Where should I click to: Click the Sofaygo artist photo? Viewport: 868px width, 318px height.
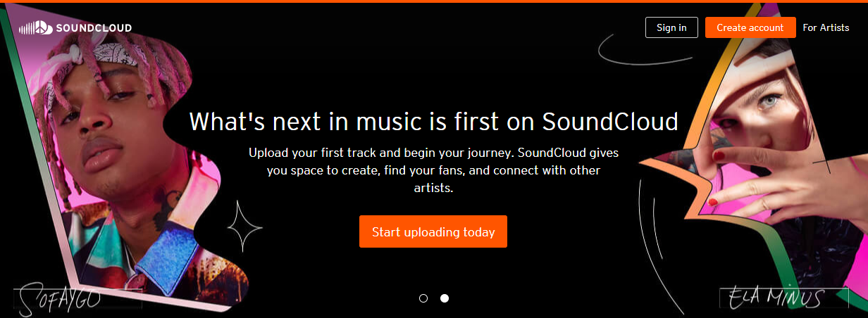120,162
